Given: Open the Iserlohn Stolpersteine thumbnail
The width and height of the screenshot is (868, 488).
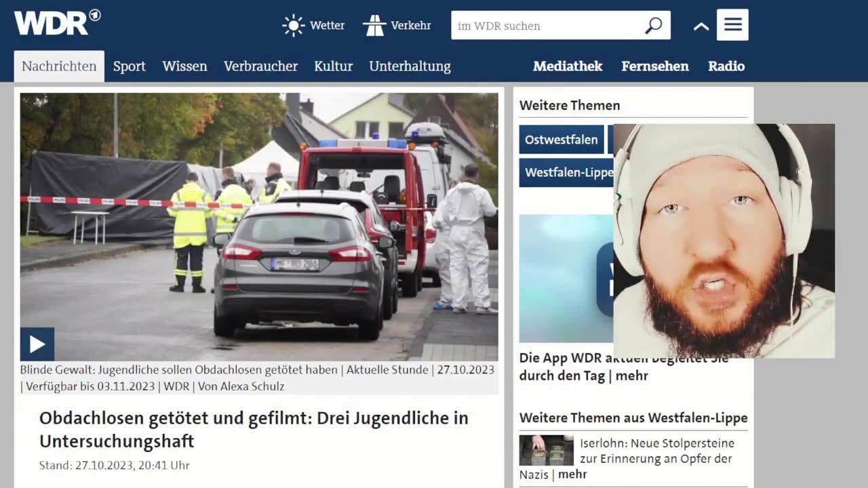Looking at the screenshot, I should click(x=547, y=450).
